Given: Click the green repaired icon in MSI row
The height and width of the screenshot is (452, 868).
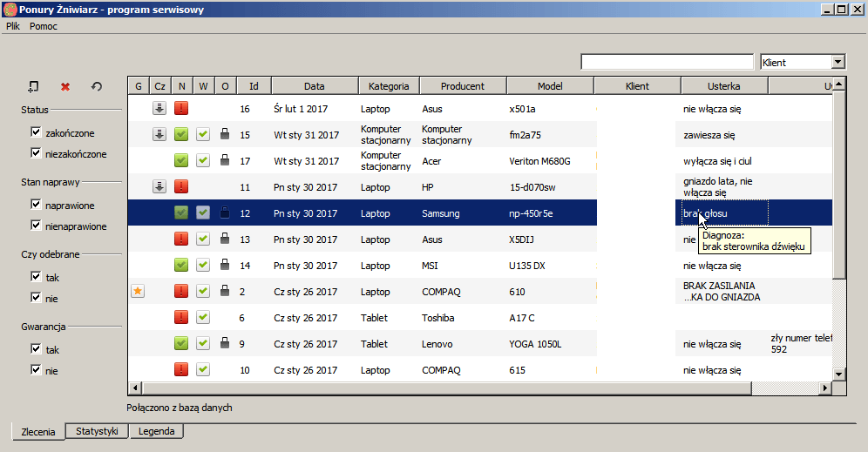Looking at the screenshot, I should point(181,265).
